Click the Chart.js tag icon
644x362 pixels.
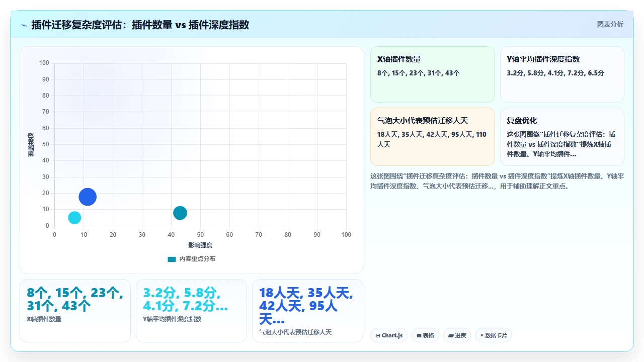pos(378,336)
